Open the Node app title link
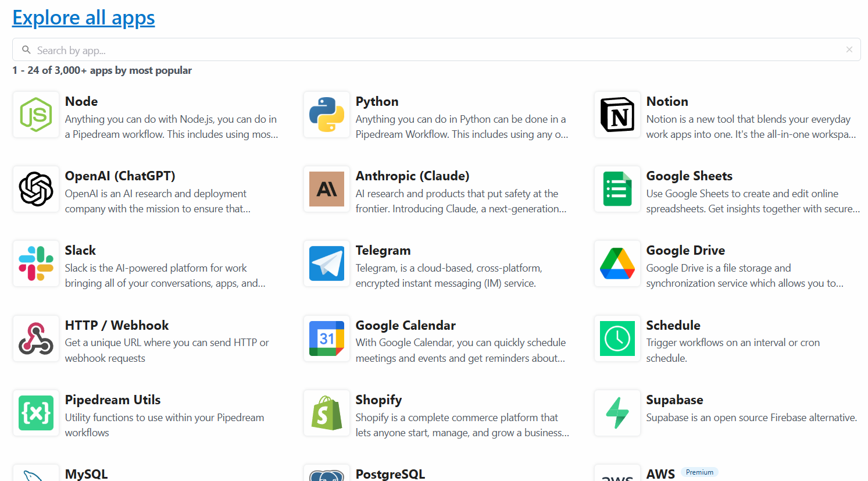The image size is (868, 481). [x=81, y=101]
